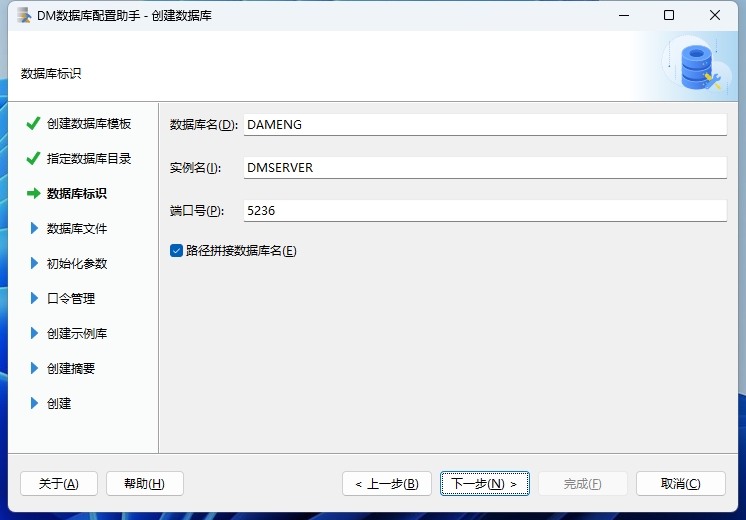Select 数据库文件 step label
Image resolution: width=746 pixels, height=520 pixels.
coord(77,228)
